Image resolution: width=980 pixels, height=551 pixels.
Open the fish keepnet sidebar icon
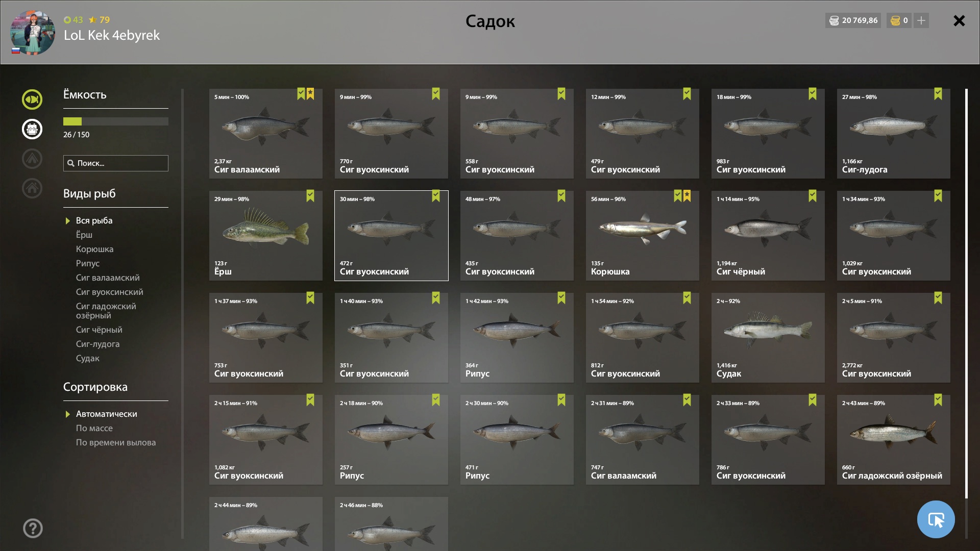pyautogui.click(x=32, y=99)
